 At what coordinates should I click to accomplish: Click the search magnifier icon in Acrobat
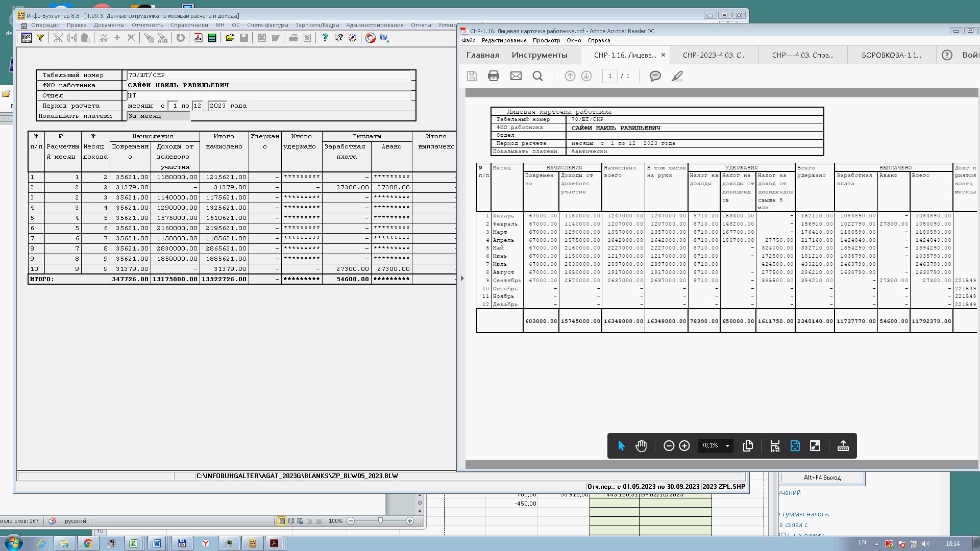pos(537,76)
